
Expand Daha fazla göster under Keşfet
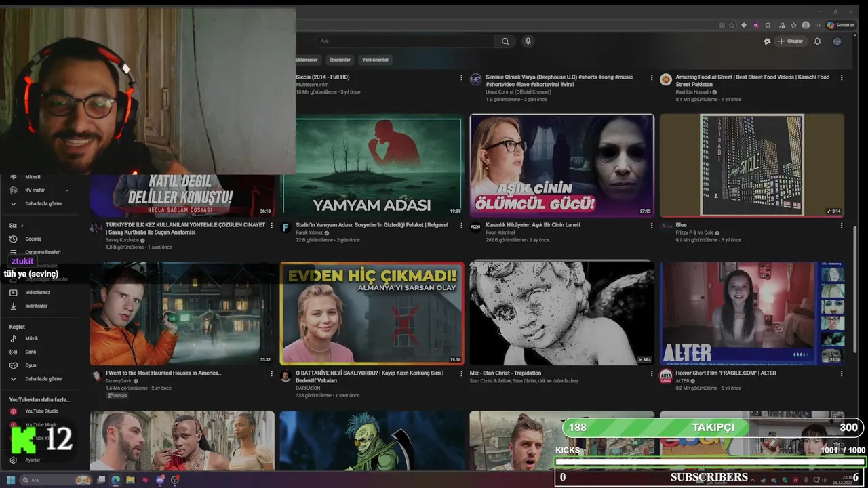[x=43, y=379]
